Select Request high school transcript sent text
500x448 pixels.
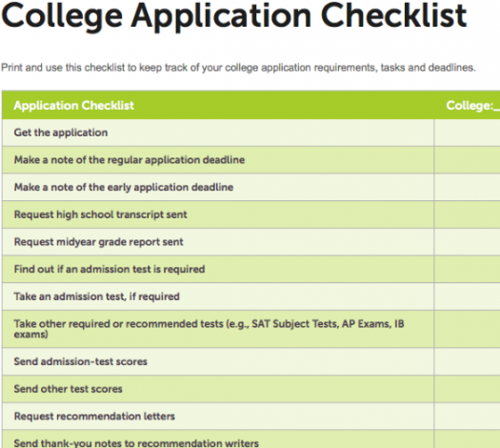[x=100, y=214]
